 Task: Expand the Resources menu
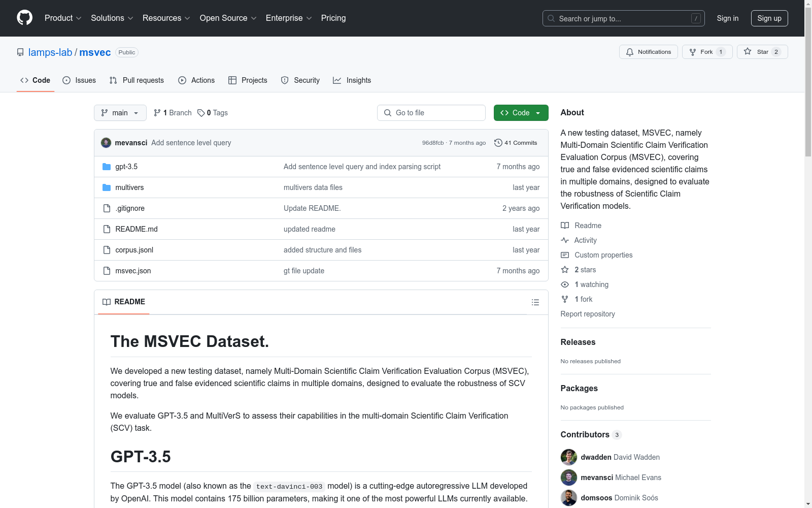click(x=166, y=18)
